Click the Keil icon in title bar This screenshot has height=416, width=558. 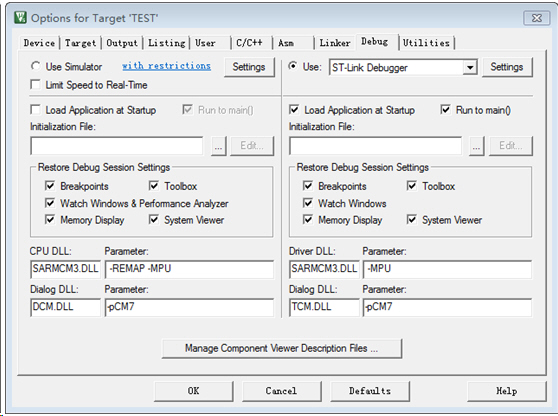(20, 17)
